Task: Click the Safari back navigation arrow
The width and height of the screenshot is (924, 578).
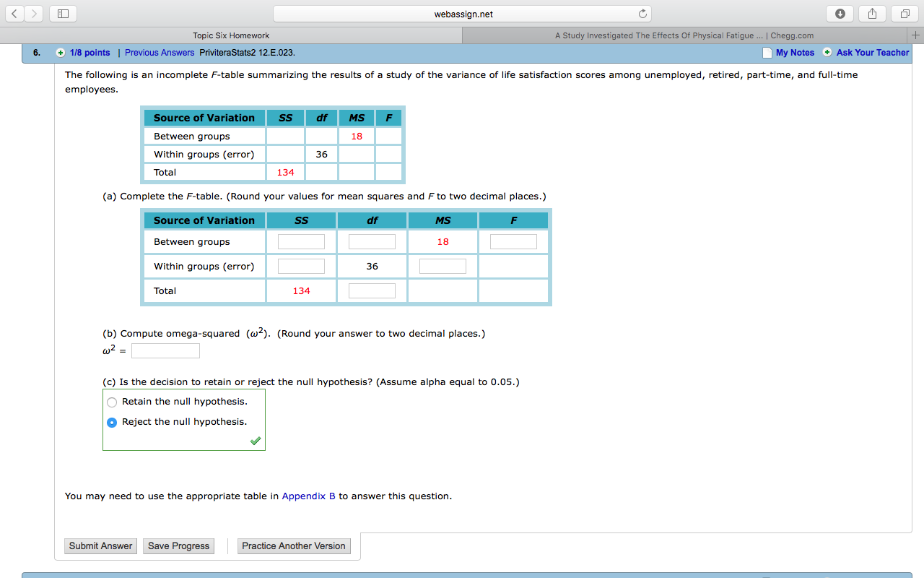Action: tap(14, 13)
